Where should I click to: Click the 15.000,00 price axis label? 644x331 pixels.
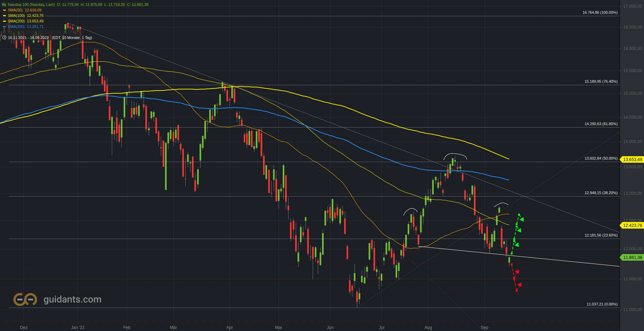pyautogui.click(x=633, y=93)
